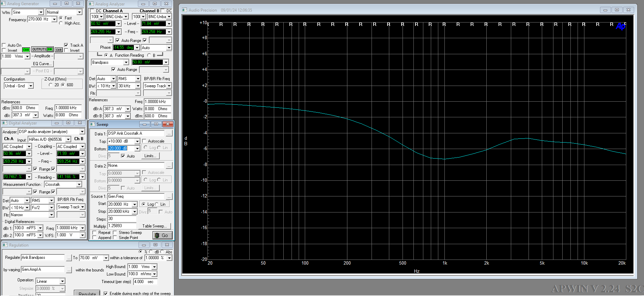Open Measurement Function Crosstalk dropdown

point(79,184)
